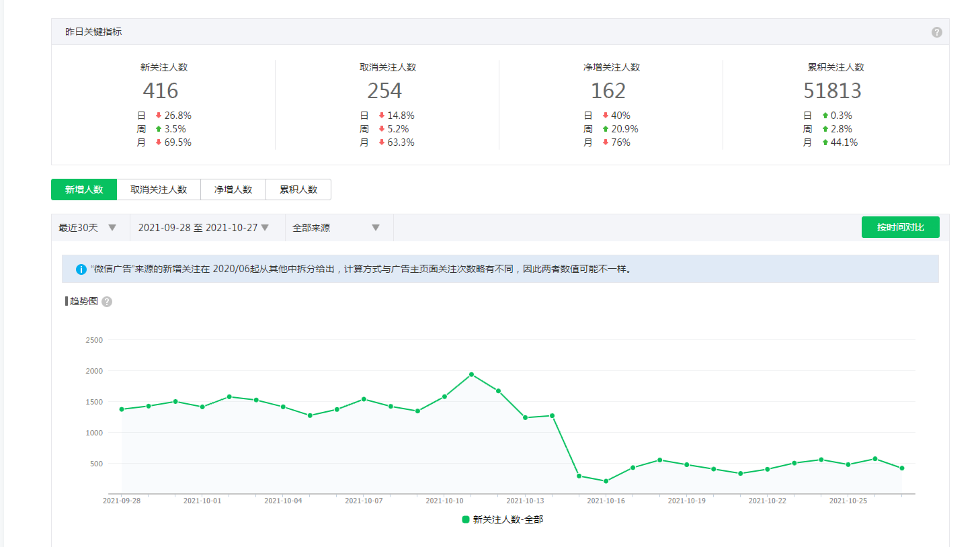Click the blue info icon in notice bar
The width and height of the screenshot is (980, 547).
(81, 269)
